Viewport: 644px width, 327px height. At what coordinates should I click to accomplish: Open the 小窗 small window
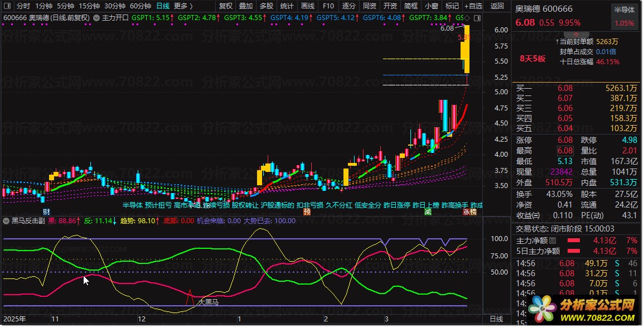click(431, 6)
